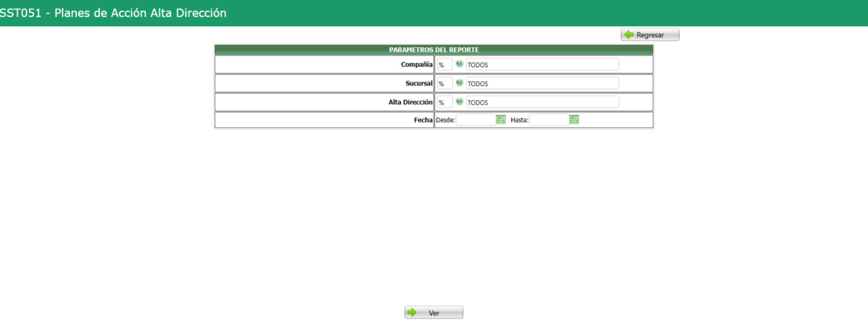Focus the Compañía code field
Screen dimensions: 868x324
(x=445, y=64)
